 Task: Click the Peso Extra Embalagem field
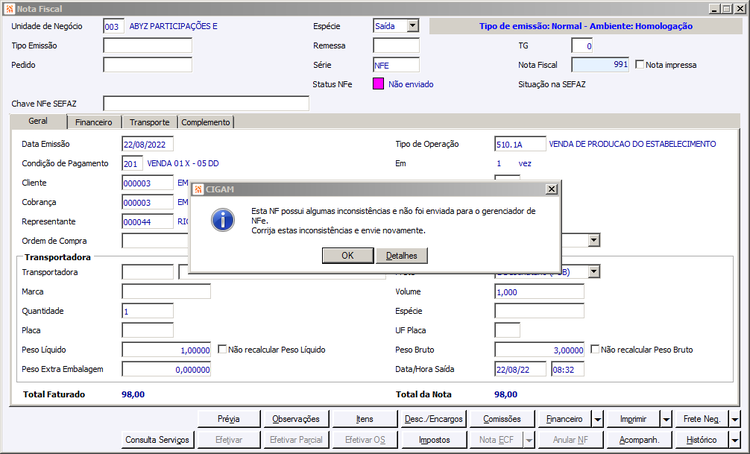click(166, 369)
